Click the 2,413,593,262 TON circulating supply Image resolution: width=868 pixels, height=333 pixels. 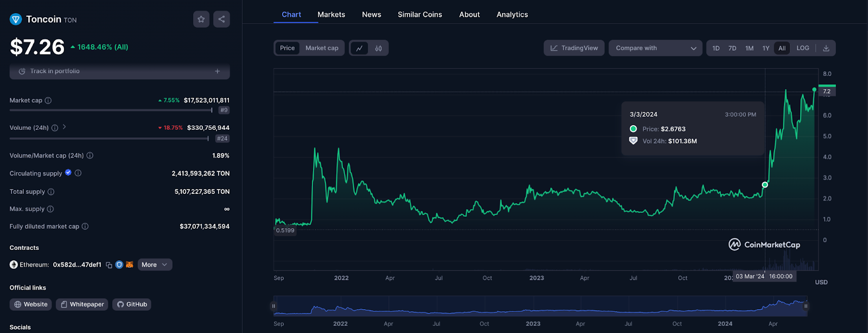(201, 173)
